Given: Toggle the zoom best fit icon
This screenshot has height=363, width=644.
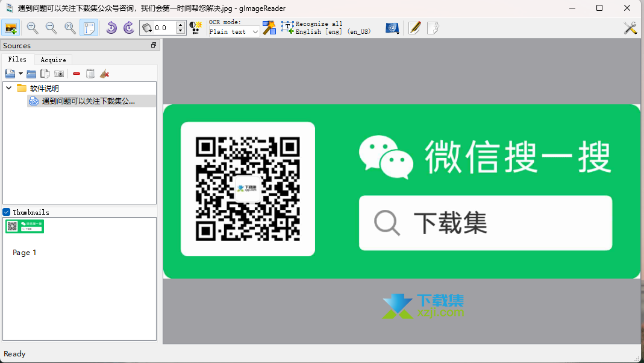Looking at the screenshot, I should pos(89,28).
